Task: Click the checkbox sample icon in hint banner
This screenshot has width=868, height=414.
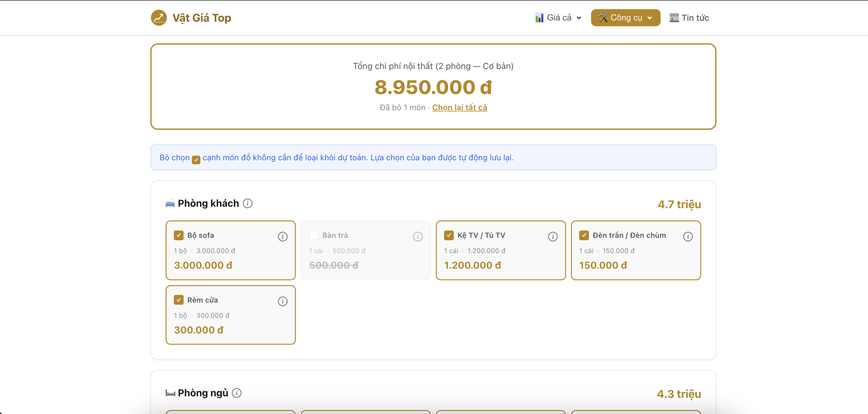Action: 196,159
